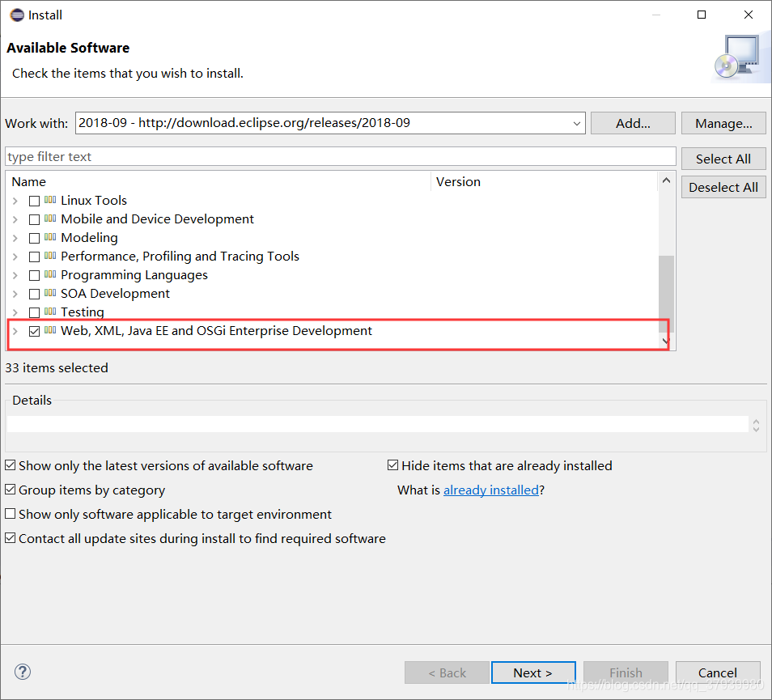The image size is (772, 700).
Task: Click the Next > button
Action: [533, 672]
